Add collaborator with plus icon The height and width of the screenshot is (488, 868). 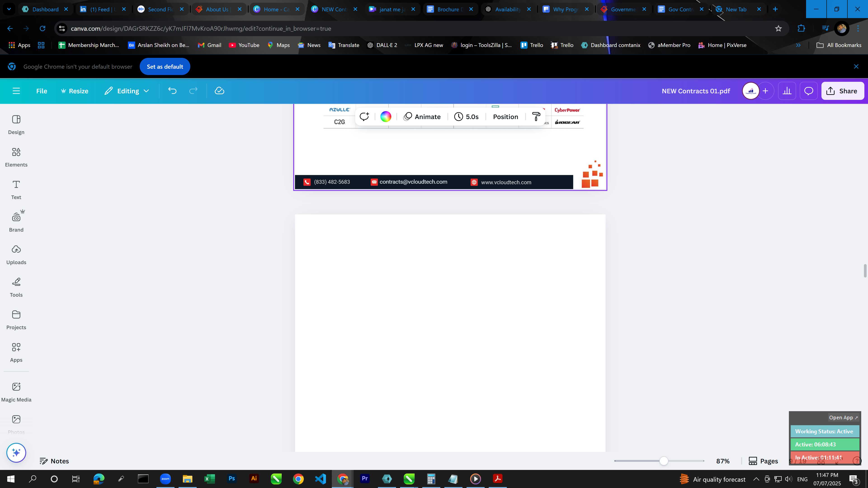(766, 91)
